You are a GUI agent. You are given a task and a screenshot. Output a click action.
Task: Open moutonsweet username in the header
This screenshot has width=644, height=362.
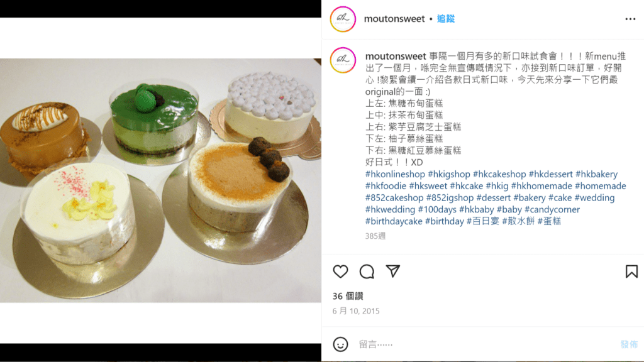pos(394,19)
